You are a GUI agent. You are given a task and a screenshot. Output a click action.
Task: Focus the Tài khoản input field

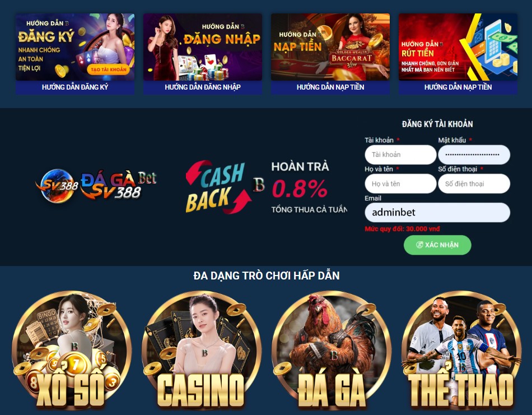click(x=400, y=155)
